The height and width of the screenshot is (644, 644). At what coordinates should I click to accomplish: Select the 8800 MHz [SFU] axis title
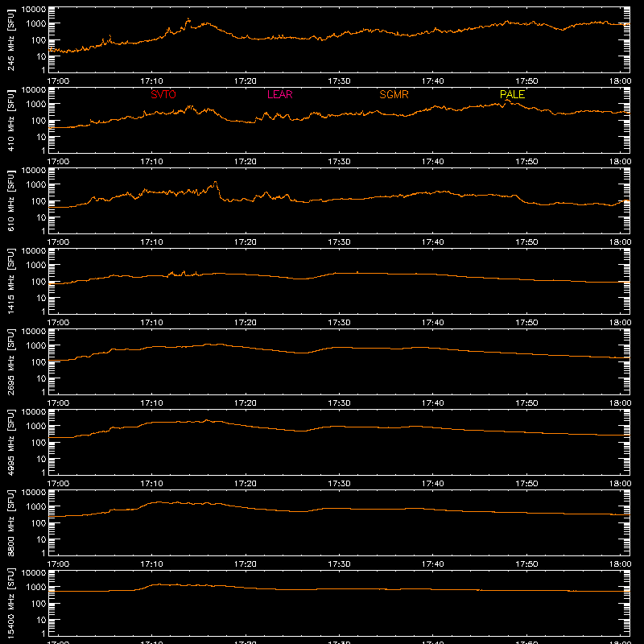pos(10,522)
